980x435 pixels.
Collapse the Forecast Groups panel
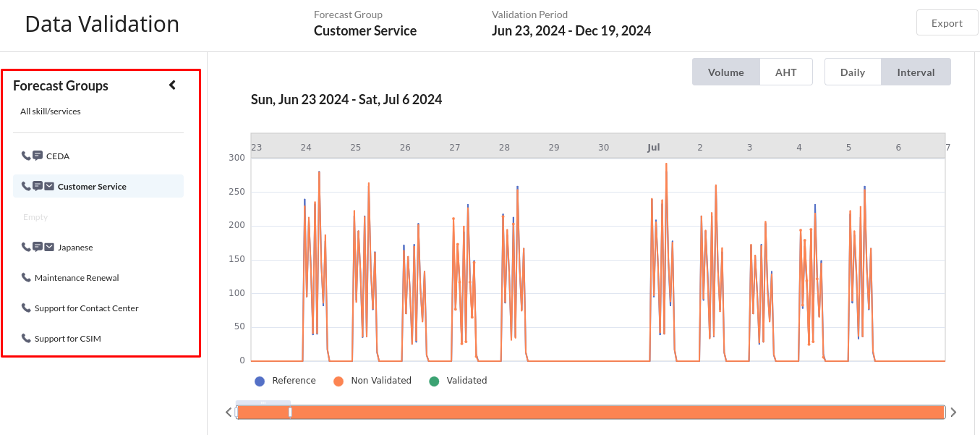pyautogui.click(x=172, y=85)
